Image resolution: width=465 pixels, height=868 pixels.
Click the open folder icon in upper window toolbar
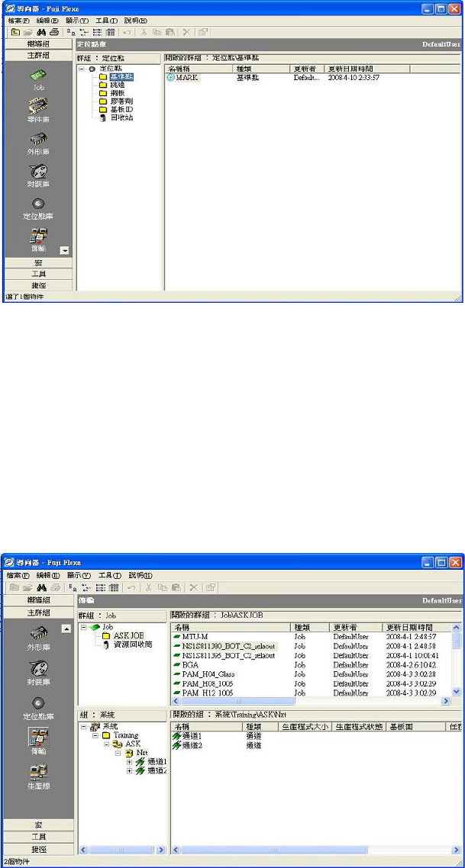(28, 32)
